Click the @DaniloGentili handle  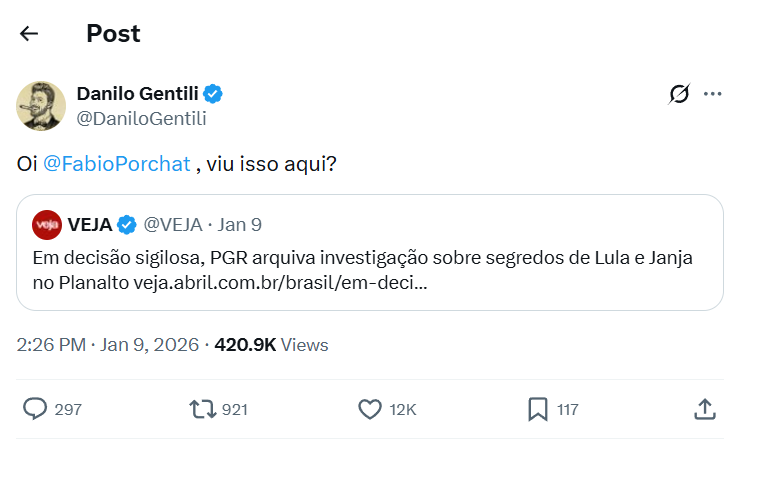point(141,118)
